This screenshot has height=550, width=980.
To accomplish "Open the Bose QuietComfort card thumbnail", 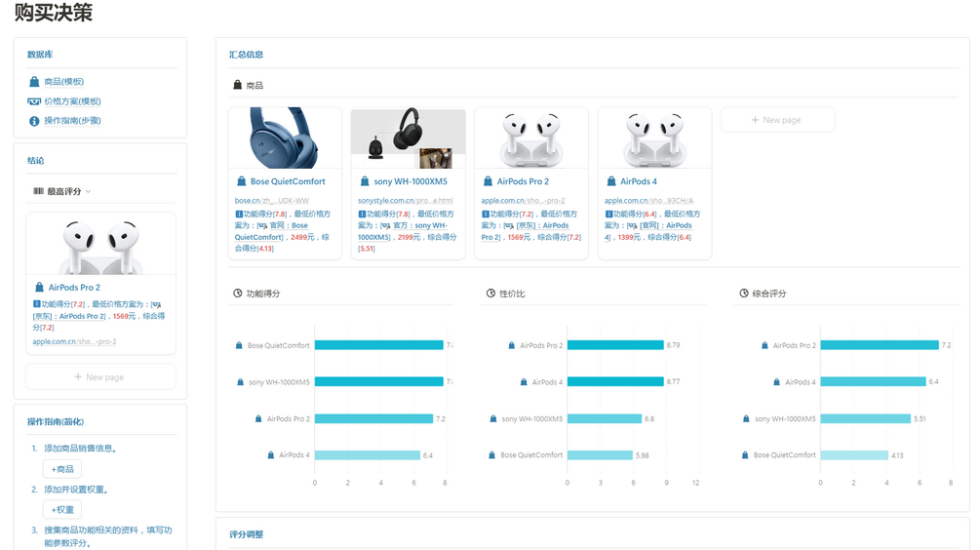I will click(x=285, y=137).
